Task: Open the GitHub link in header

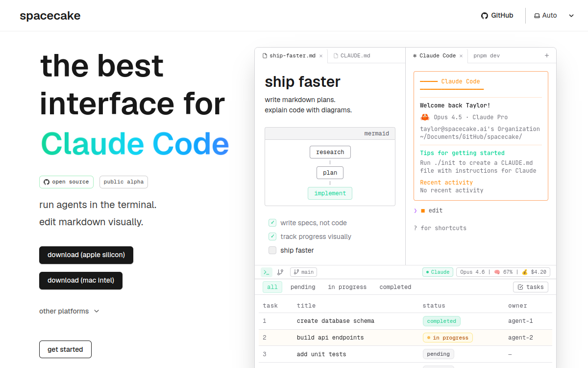Action: point(497,16)
